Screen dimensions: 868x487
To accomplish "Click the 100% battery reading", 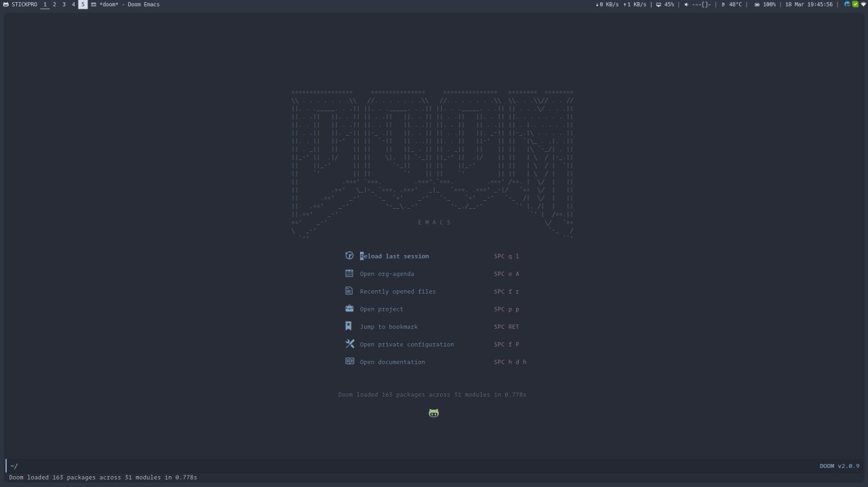I will pyautogui.click(x=769, y=4).
